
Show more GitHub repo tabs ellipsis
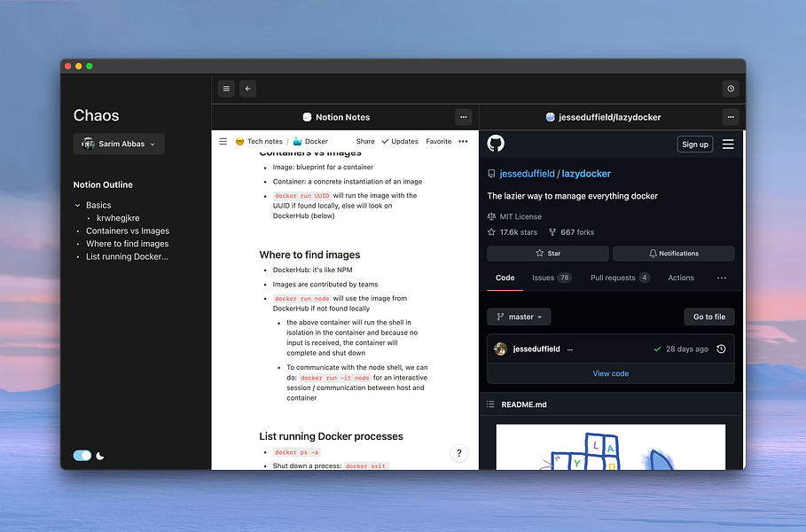click(722, 278)
